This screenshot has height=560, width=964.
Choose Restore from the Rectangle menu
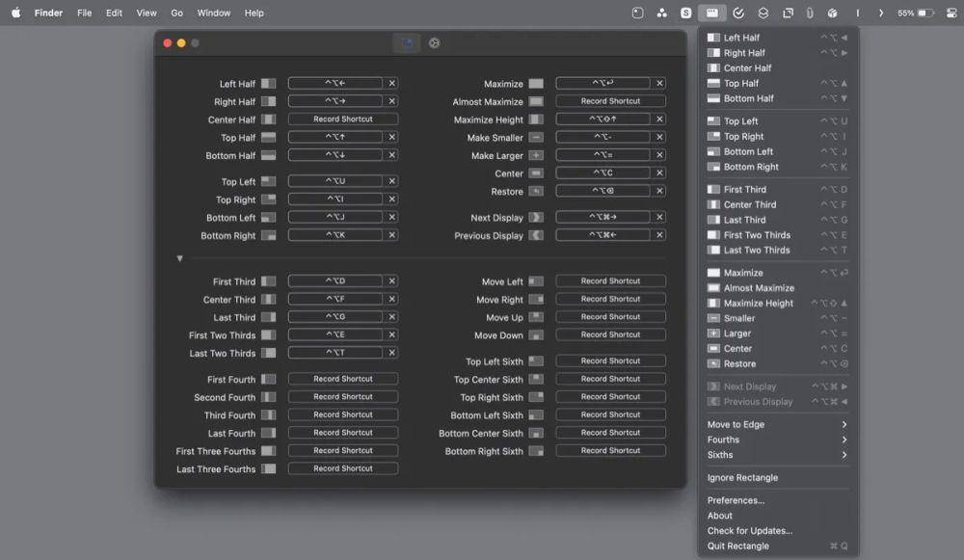778,364
